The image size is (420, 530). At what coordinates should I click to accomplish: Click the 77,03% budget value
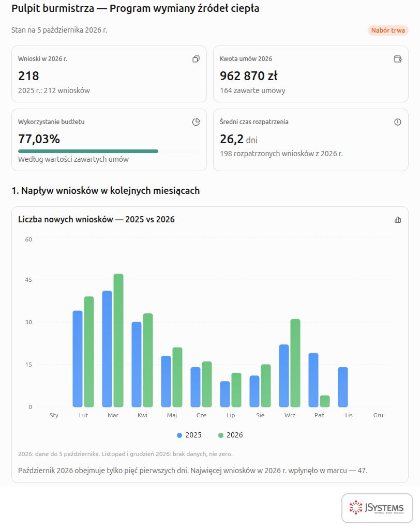(39, 139)
